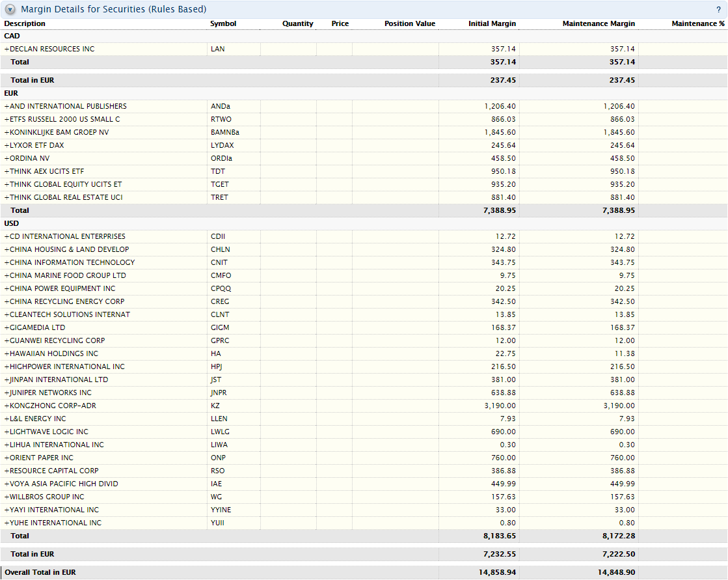Expand the ORIENT PAPER INC row
Screen dimensions: 728x580
7,458
